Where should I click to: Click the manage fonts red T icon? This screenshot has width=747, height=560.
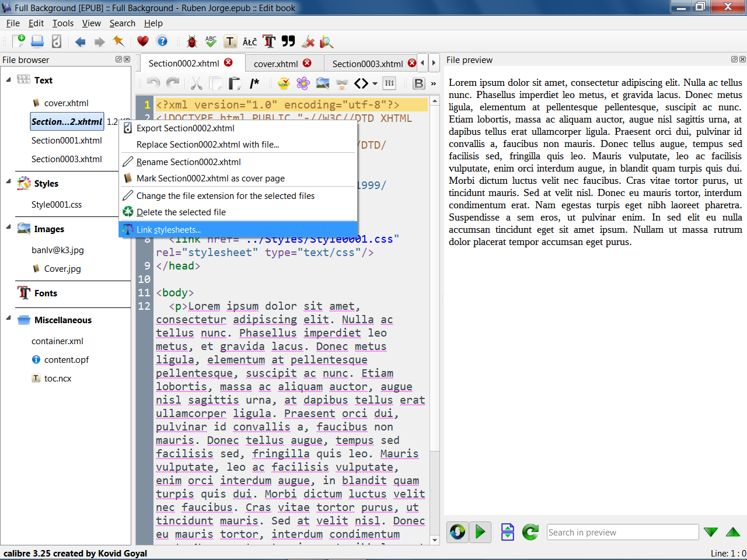[268, 41]
